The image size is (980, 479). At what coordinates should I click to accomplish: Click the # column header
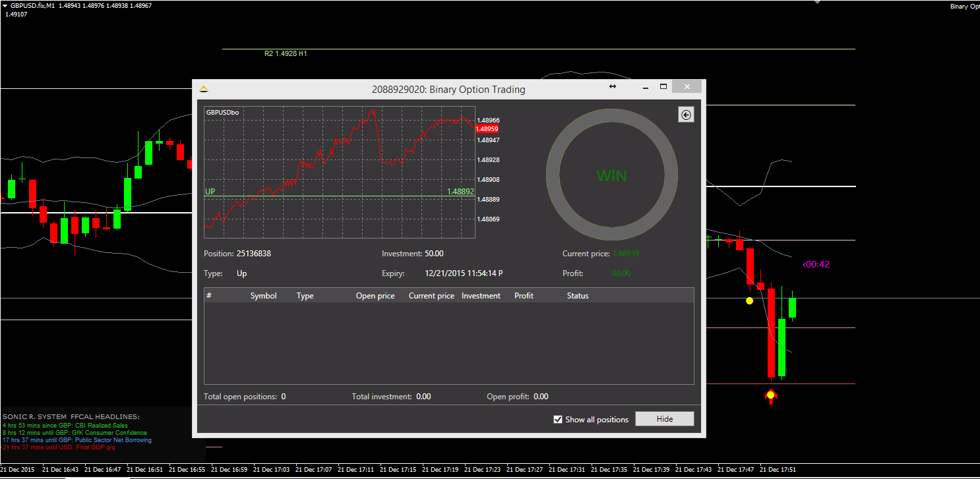click(x=209, y=296)
